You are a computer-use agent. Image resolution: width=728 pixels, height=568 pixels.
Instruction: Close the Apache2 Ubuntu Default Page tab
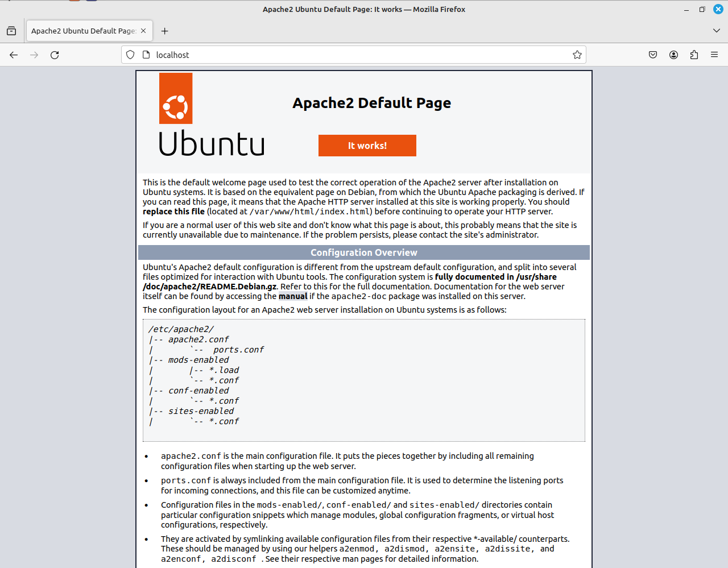(143, 31)
